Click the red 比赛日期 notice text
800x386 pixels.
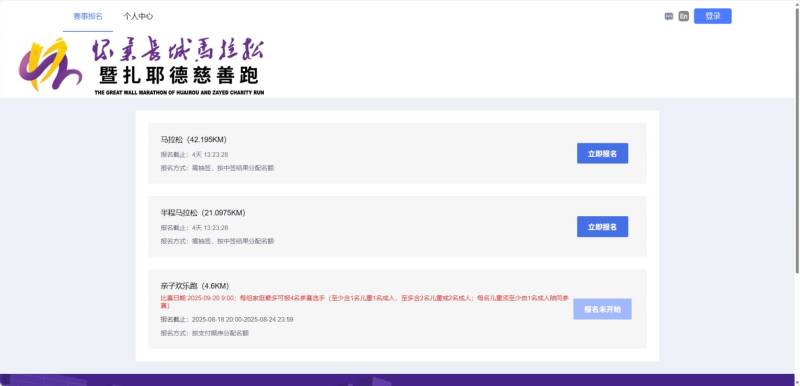364,301
